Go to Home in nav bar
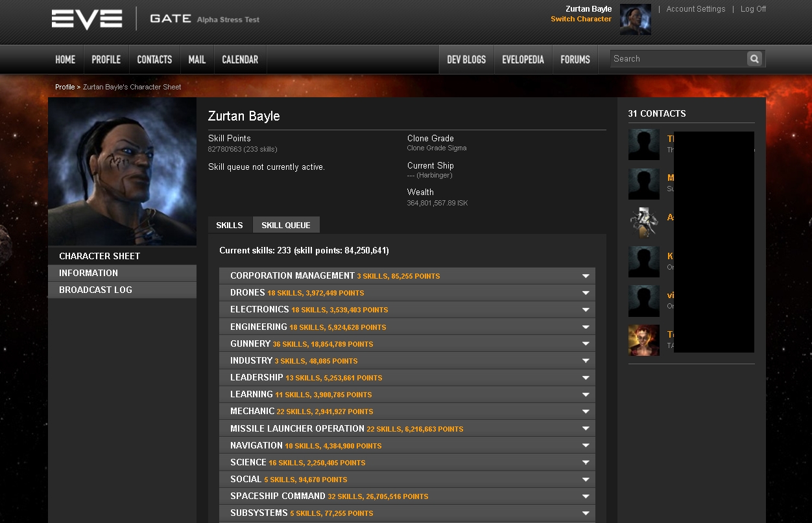This screenshot has height=523, width=812. pyautogui.click(x=66, y=60)
